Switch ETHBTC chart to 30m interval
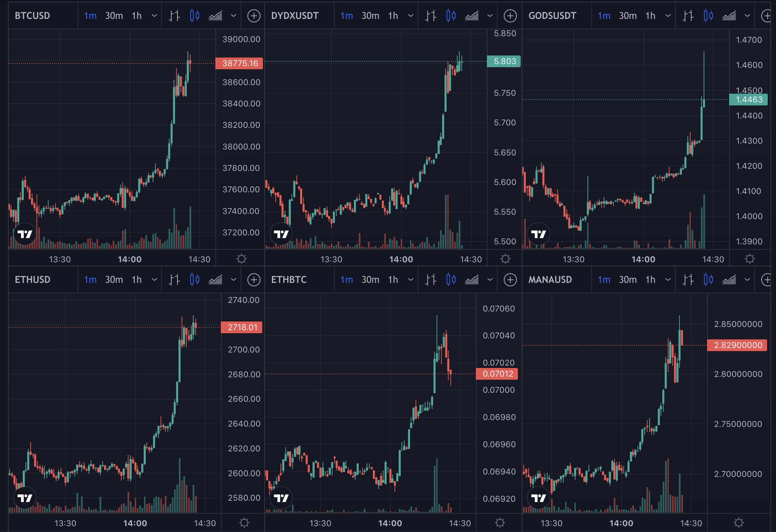The height and width of the screenshot is (532, 776). pyautogui.click(x=370, y=280)
